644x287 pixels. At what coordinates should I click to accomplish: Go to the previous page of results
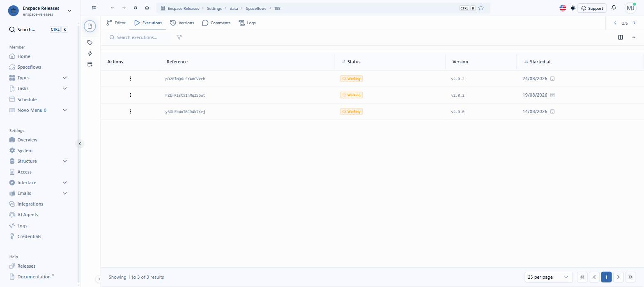[x=594, y=277]
